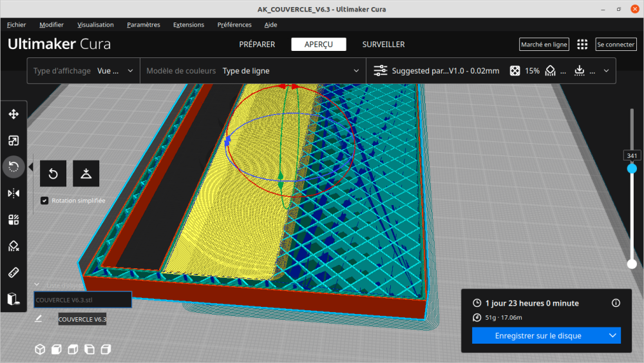Click the print settings sliders icon
The height and width of the screenshot is (363, 644).
coord(381,71)
